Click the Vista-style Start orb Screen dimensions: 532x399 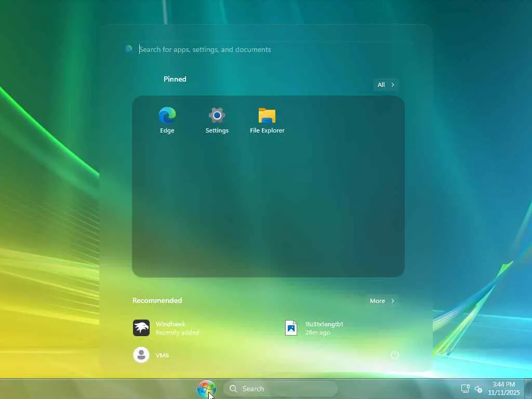[206, 389]
